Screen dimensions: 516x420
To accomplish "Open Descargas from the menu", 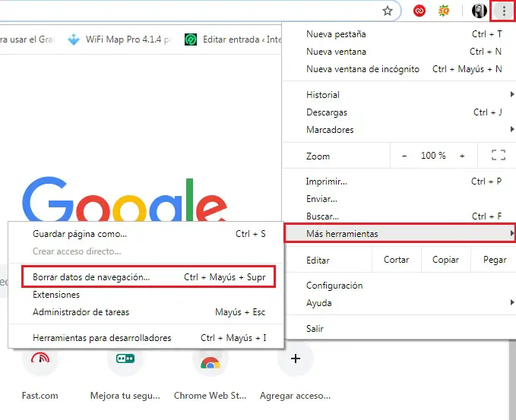I will (399, 112).
